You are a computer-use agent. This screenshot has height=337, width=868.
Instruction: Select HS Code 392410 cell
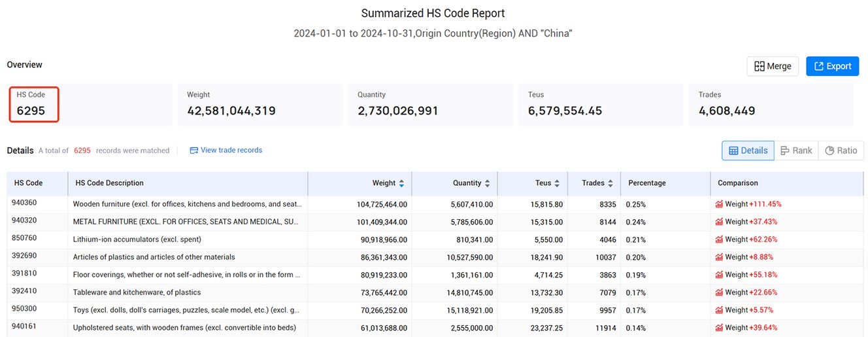coord(37,293)
